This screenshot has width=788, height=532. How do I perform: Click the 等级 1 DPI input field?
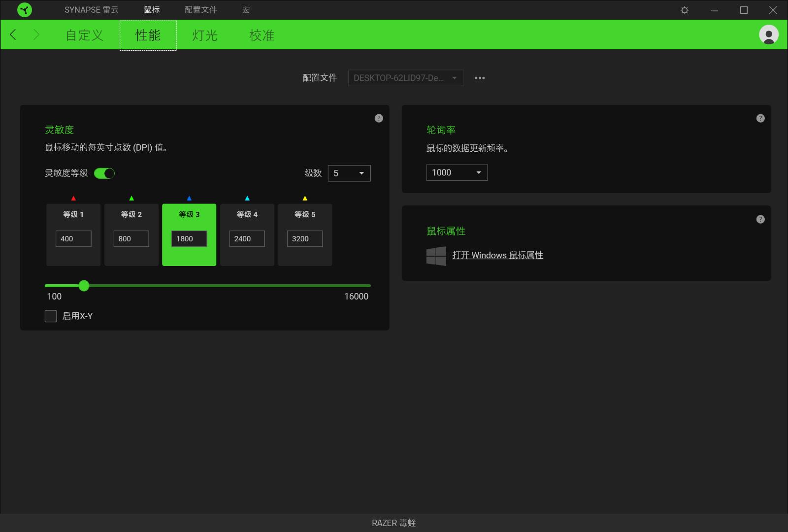[x=73, y=239]
